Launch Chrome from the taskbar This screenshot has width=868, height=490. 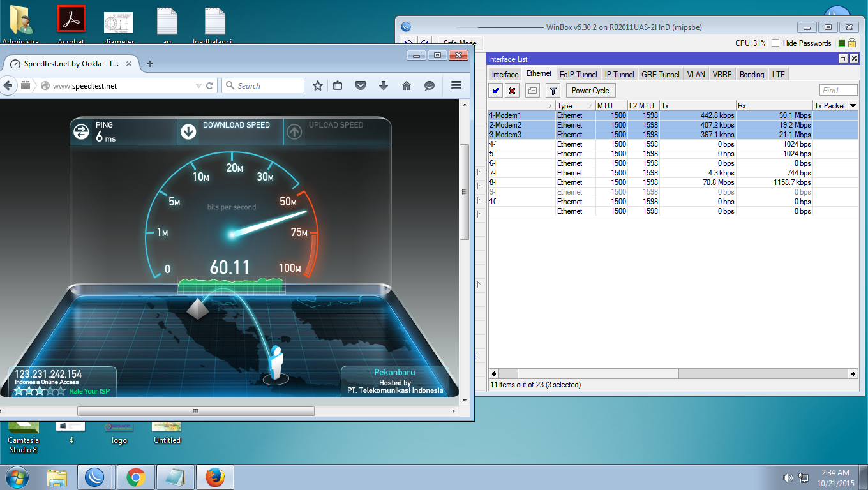click(135, 477)
